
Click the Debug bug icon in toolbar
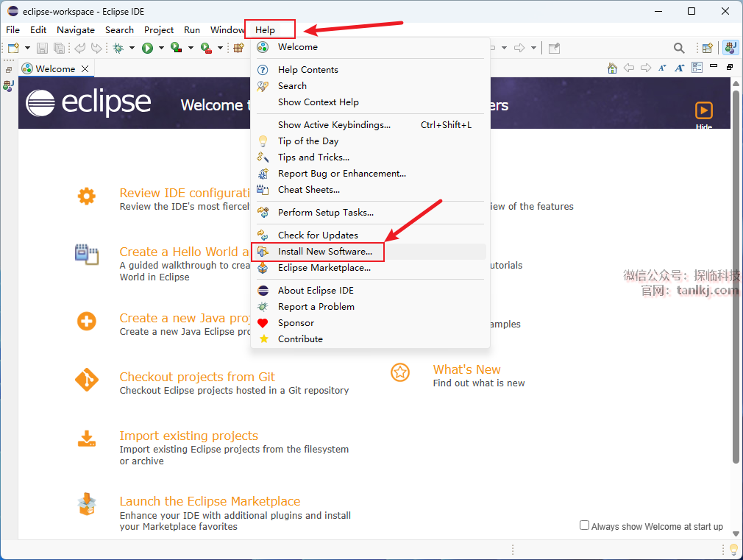[118, 48]
